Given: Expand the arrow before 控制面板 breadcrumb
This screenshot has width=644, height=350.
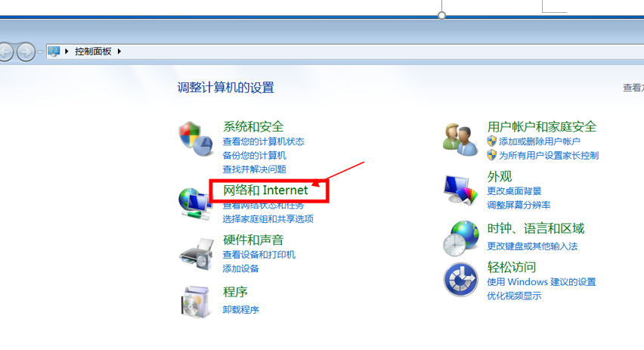Looking at the screenshot, I should (x=67, y=51).
